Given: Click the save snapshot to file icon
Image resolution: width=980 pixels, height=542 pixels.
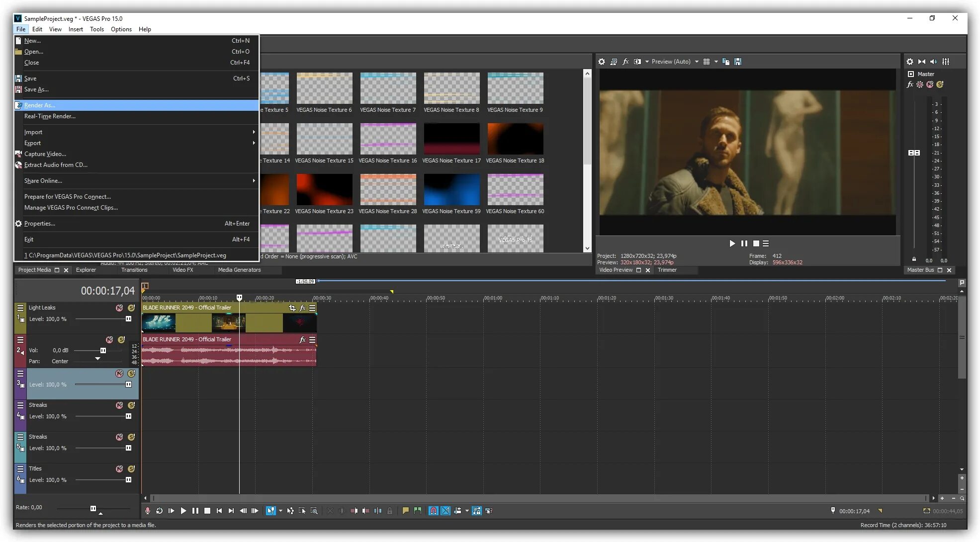Looking at the screenshot, I should point(738,62).
